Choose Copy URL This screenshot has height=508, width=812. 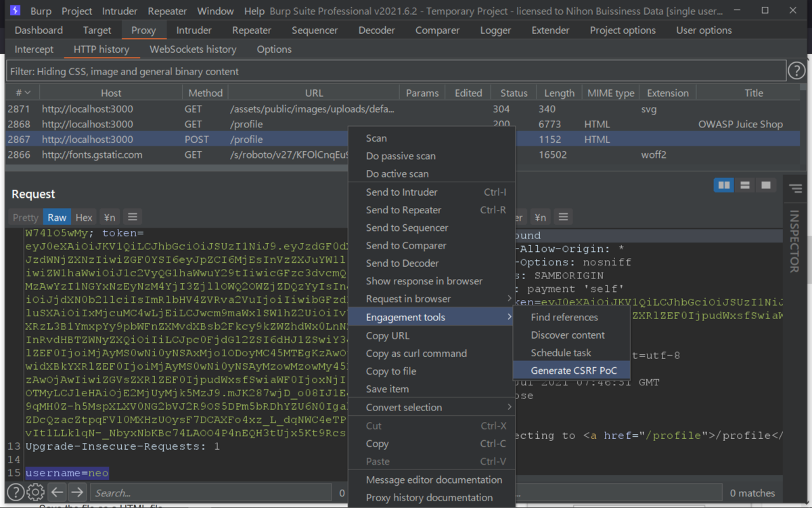click(x=431, y=335)
